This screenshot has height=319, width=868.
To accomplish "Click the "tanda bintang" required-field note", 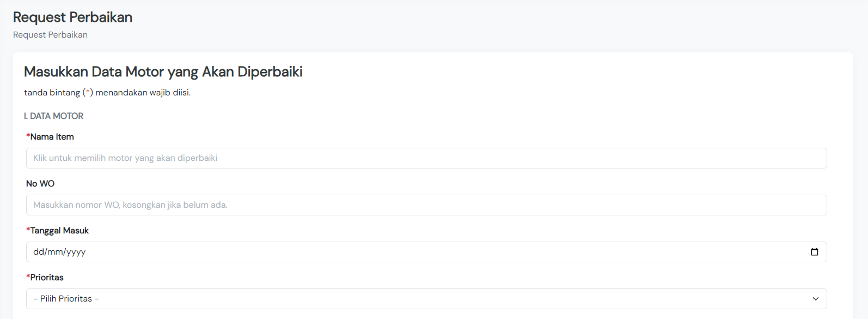I will coord(107,93).
